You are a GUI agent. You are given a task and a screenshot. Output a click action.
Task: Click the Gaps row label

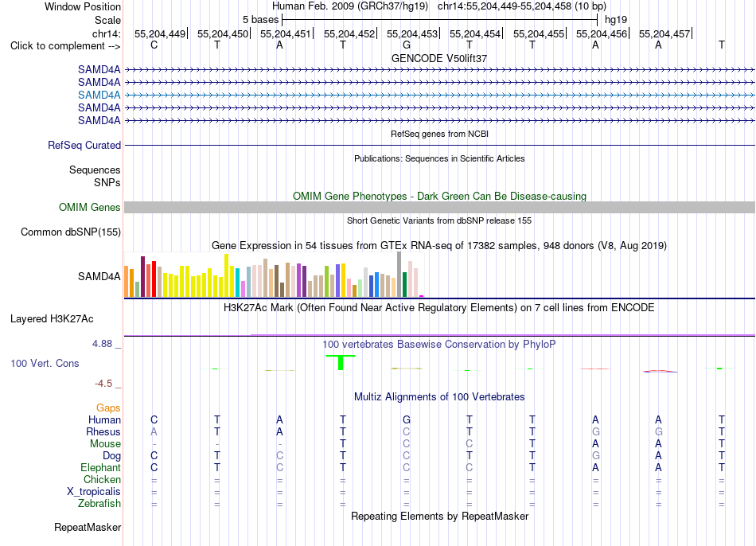tap(108, 408)
